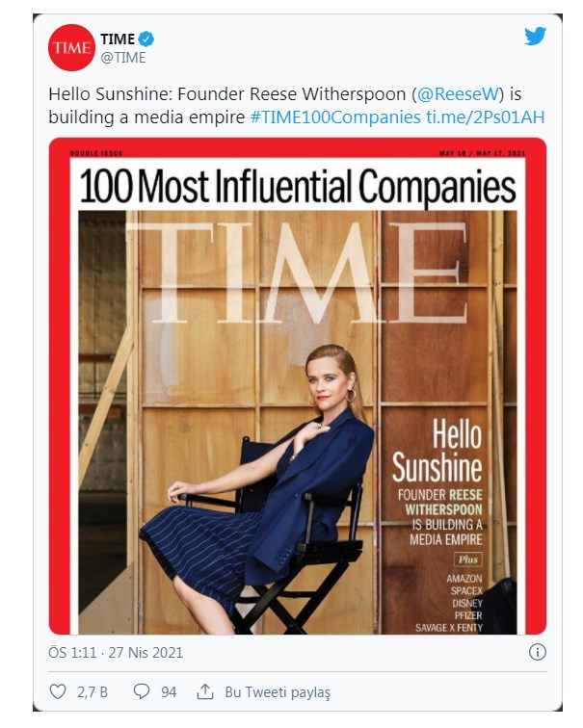
Task: Click the share upload arrow icon
Action: click(204, 691)
